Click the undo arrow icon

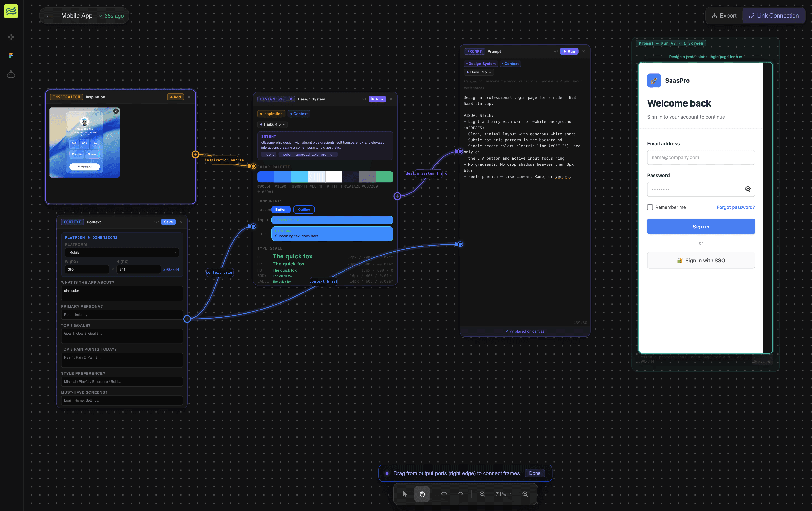tap(444, 494)
